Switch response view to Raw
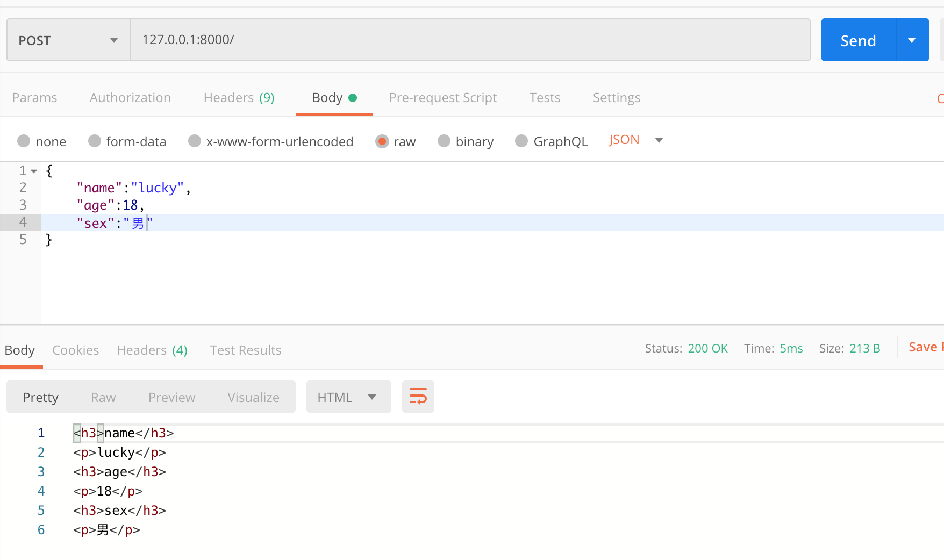The height and width of the screenshot is (560, 944). point(103,397)
